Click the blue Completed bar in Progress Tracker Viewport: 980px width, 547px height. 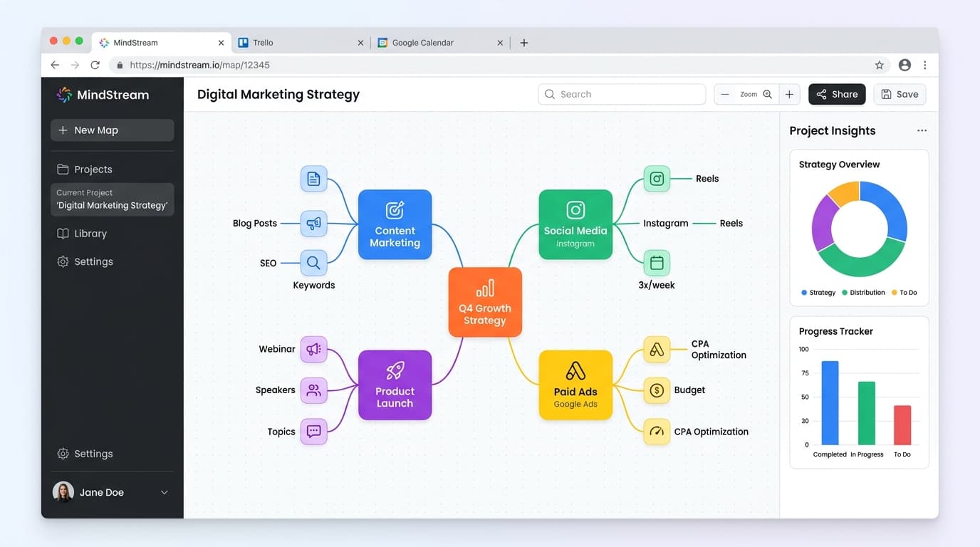click(x=830, y=402)
